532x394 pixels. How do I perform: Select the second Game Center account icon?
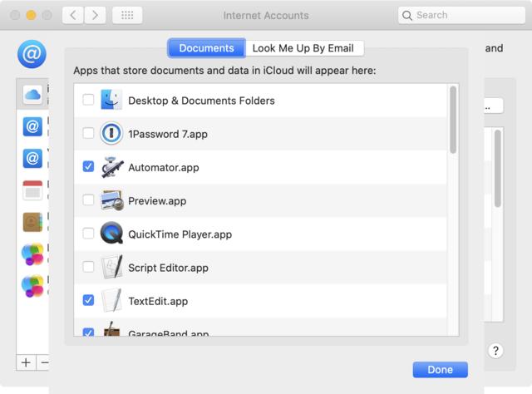[x=32, y=286]
